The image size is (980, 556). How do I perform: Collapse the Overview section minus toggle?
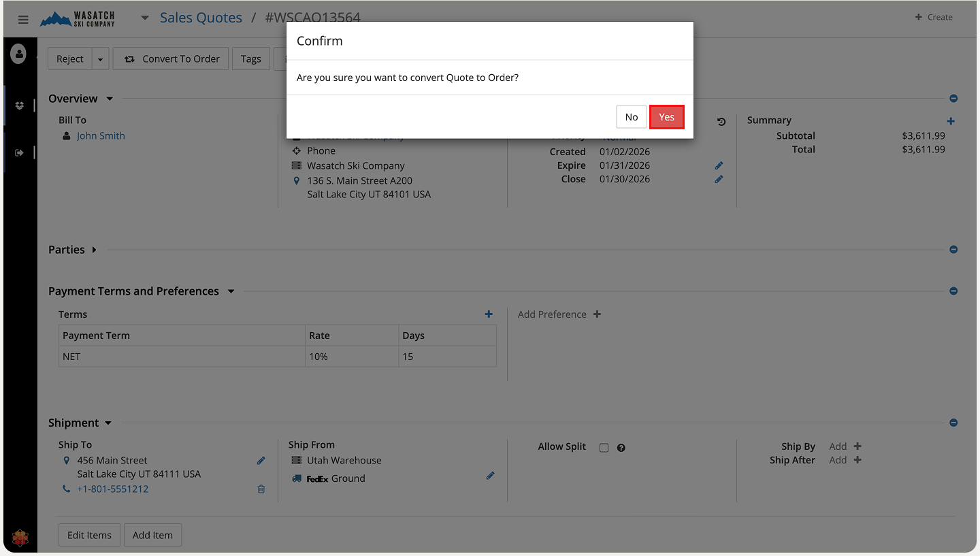(953, 99)
